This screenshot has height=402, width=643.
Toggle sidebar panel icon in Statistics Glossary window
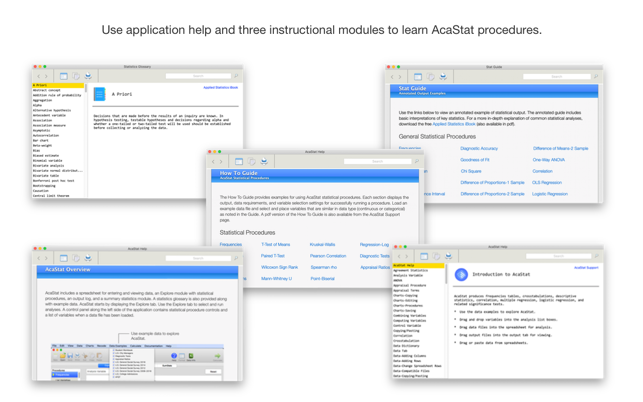click(x=64, y=76)
